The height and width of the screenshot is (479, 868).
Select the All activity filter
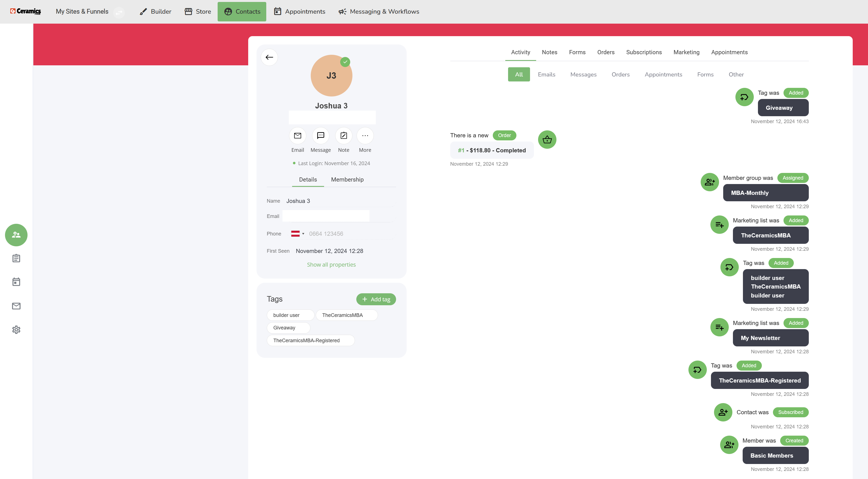click(x=519, y=75)
